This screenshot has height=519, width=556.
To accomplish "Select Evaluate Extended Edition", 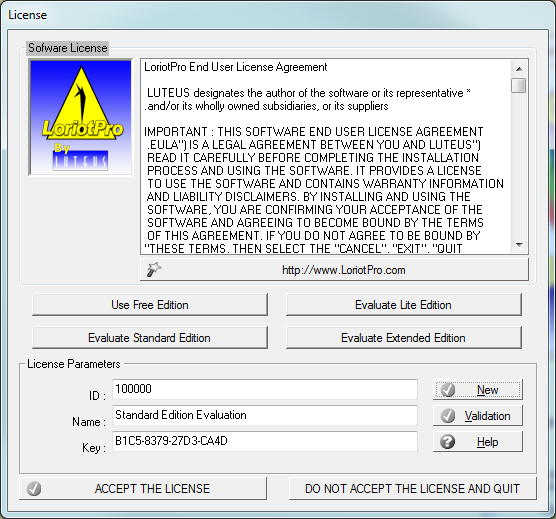I will coord(404,337).
